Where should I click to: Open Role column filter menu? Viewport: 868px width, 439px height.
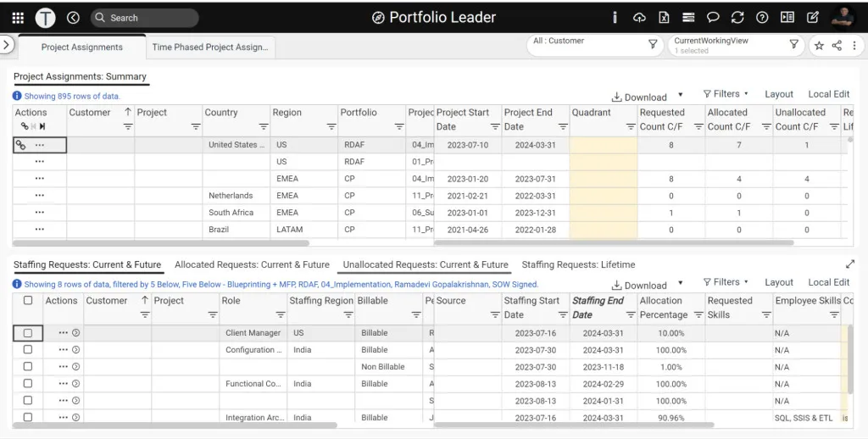coord(280,315)
